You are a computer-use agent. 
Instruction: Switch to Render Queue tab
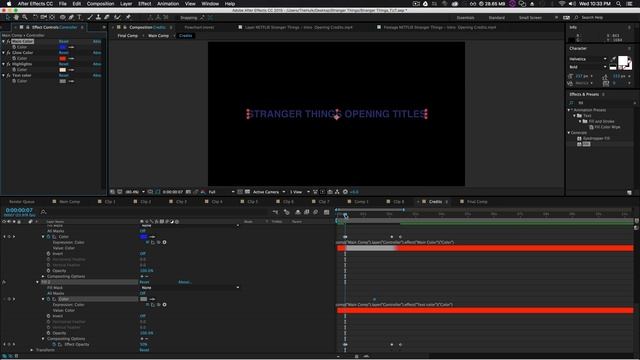tap(22, 202)
